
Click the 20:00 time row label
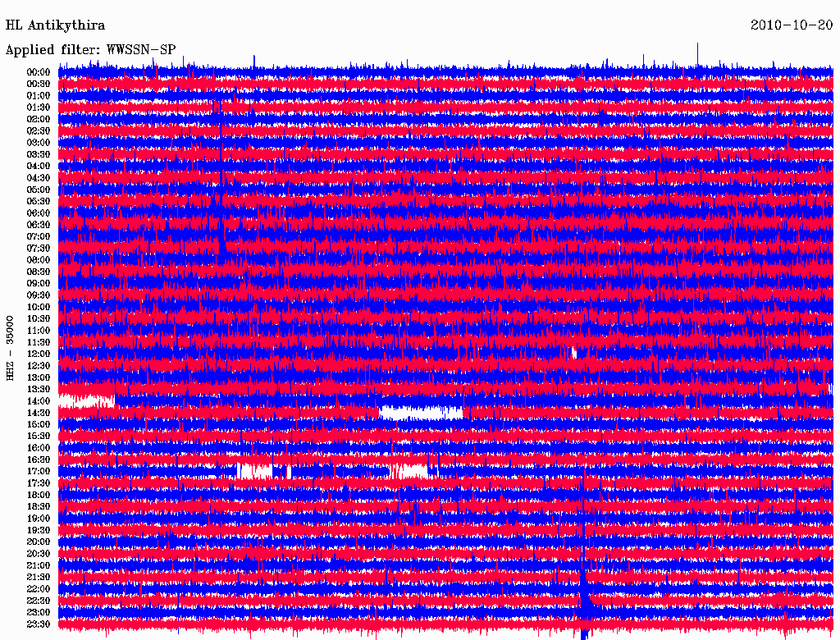[x=39, y=542]
